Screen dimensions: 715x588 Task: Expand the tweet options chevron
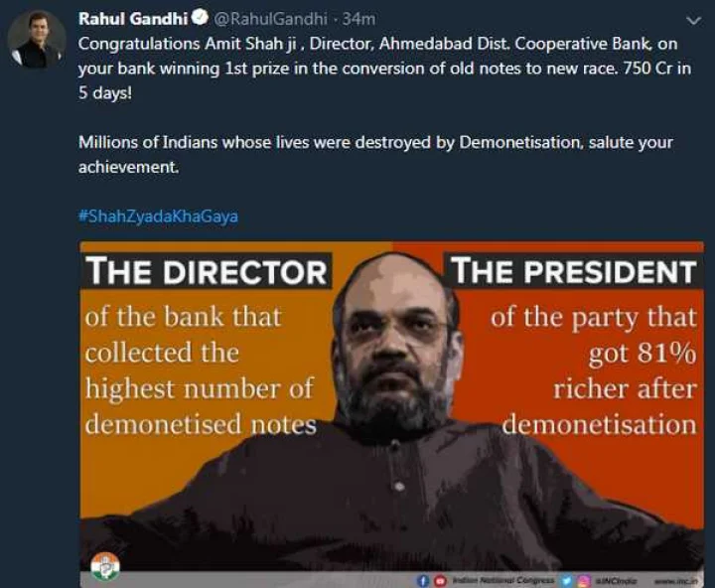coord(693,21)
